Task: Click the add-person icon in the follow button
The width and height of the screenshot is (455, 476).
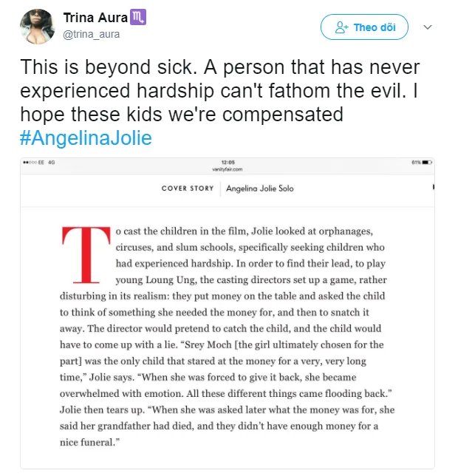Action: (341, 27)
